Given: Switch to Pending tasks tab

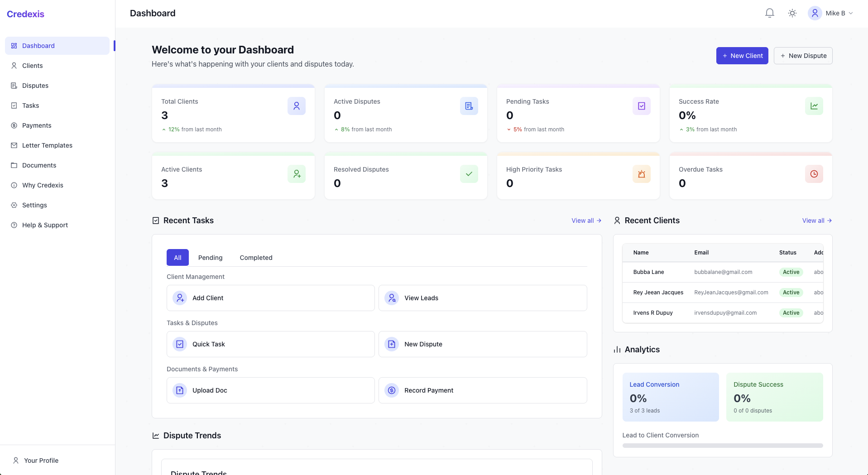Looking at the screenshot, I should coord(210,258).
